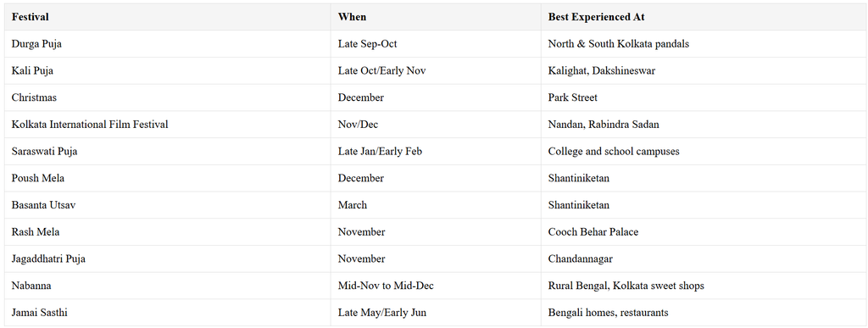868x328 pixels.
Task: Click the Festival column header
Action: click(168, 17)
